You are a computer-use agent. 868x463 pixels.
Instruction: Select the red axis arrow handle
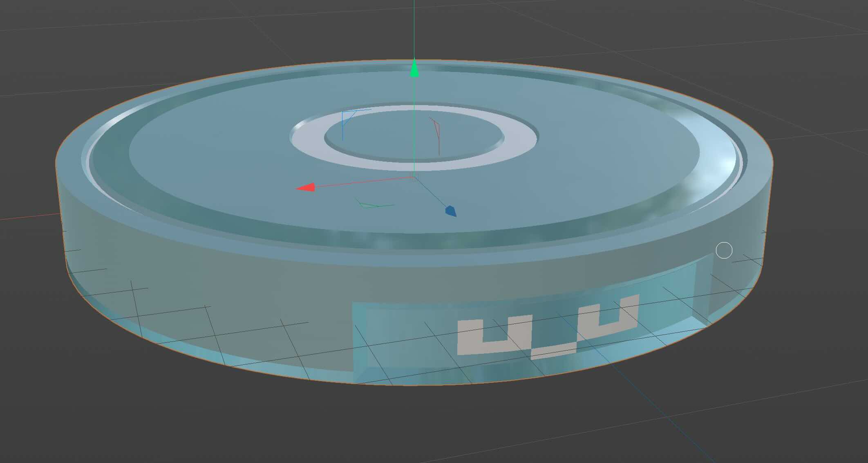click(305, 187)
